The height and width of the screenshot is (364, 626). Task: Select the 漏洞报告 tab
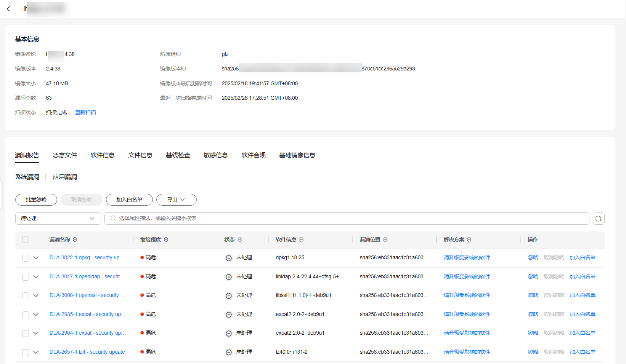point(27,155)
